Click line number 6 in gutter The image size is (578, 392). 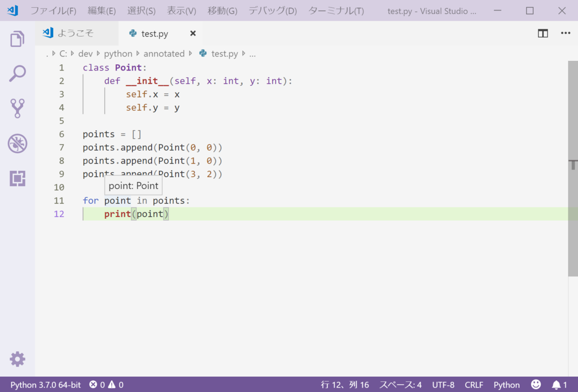[62, 134]
